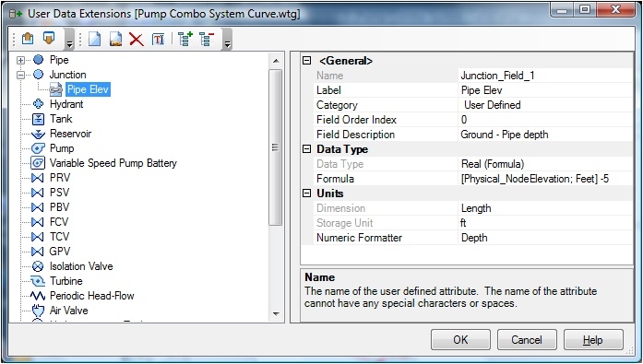Click the Add Field new-document icon
This screenshot has height=364, width=643.
coord(94,40)
